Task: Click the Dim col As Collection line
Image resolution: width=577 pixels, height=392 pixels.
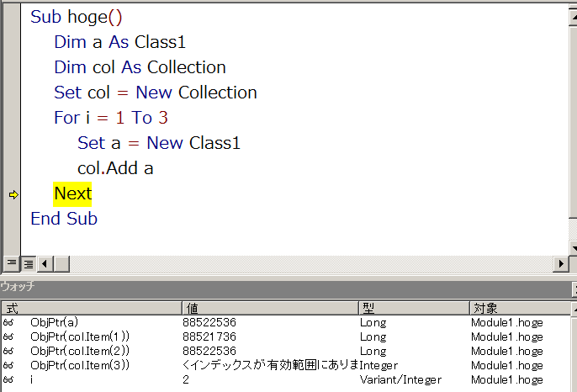Action: pos(140,67)
